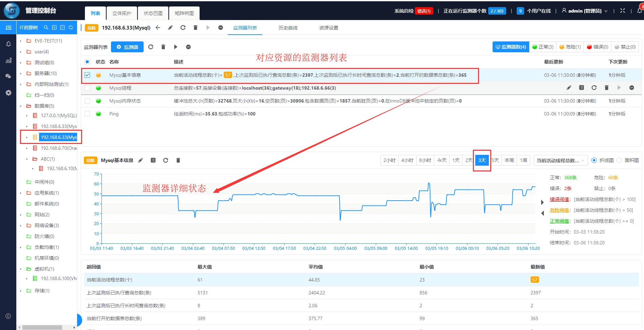644x330 pixels.
Task: Delete the Mysql进程 monitor row
Action: 607,88
